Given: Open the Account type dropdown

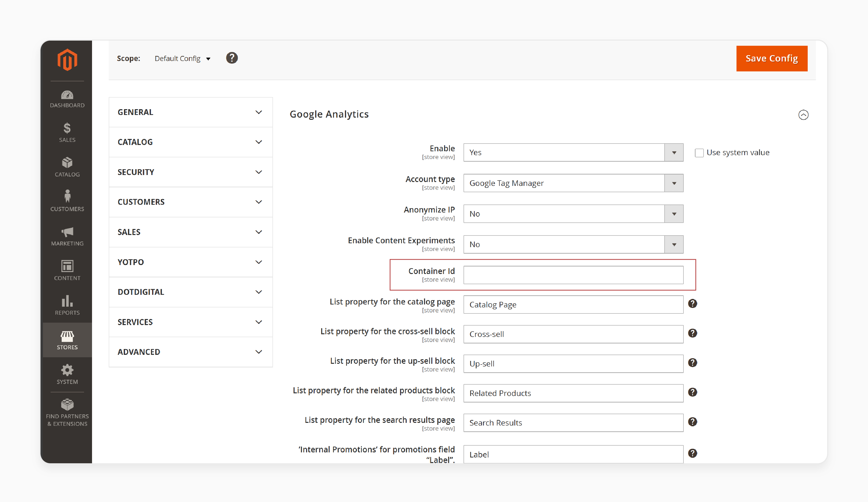Looking at the screenshot, I should tap(573, 183).
